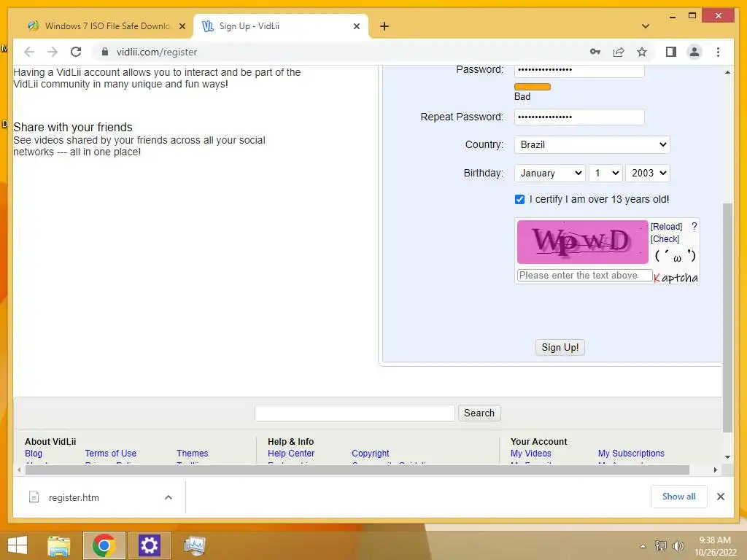Bookmark this page with the star
This screenshot has height=560, width=747.
point(642,52)
